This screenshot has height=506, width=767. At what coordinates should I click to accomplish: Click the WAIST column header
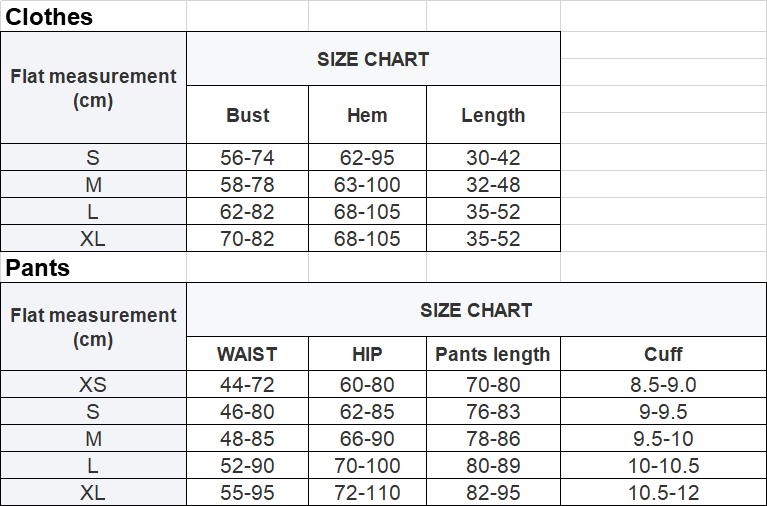pyautogui.click(x=248, y=354)
